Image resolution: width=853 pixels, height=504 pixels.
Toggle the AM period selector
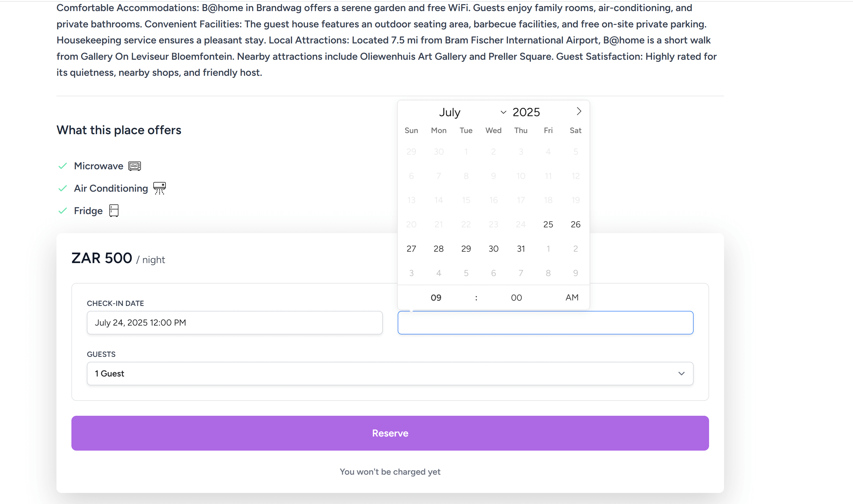(572, 298)
